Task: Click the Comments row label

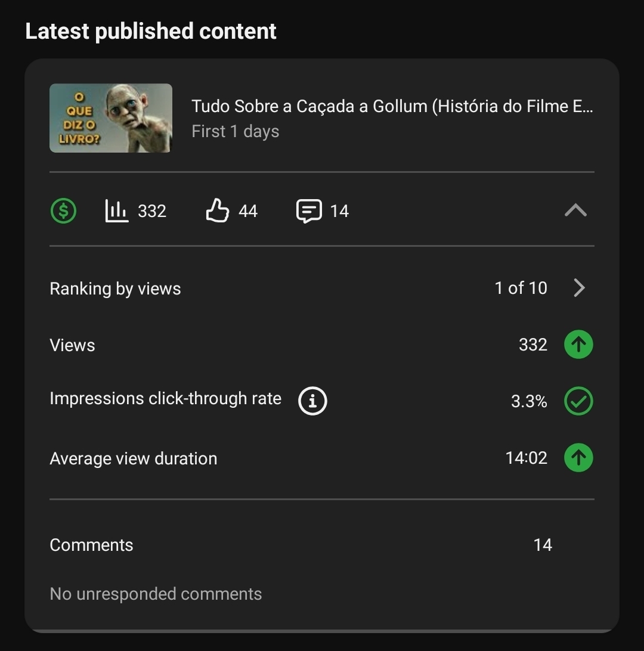Action: click(91, 545)
